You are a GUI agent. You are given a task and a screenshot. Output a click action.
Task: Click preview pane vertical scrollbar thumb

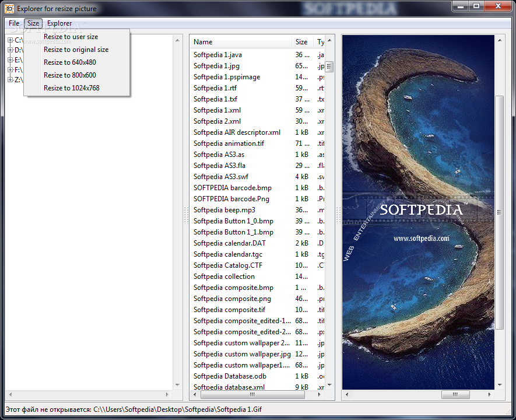pyautogui.click(x=499, y=212)
